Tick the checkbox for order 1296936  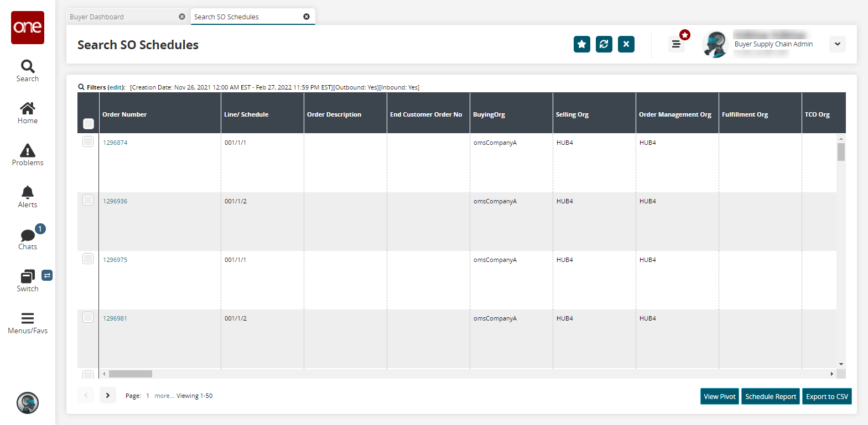click(x=88, y=200)
